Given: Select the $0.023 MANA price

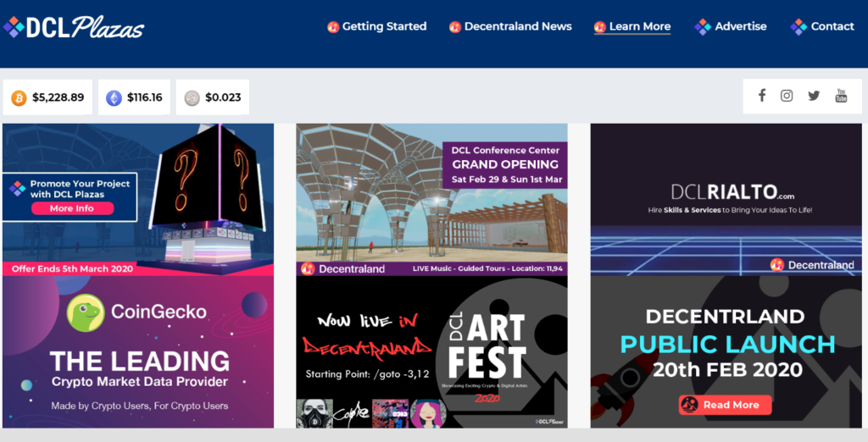Looking at the screenshot, I should coord(223,97).
